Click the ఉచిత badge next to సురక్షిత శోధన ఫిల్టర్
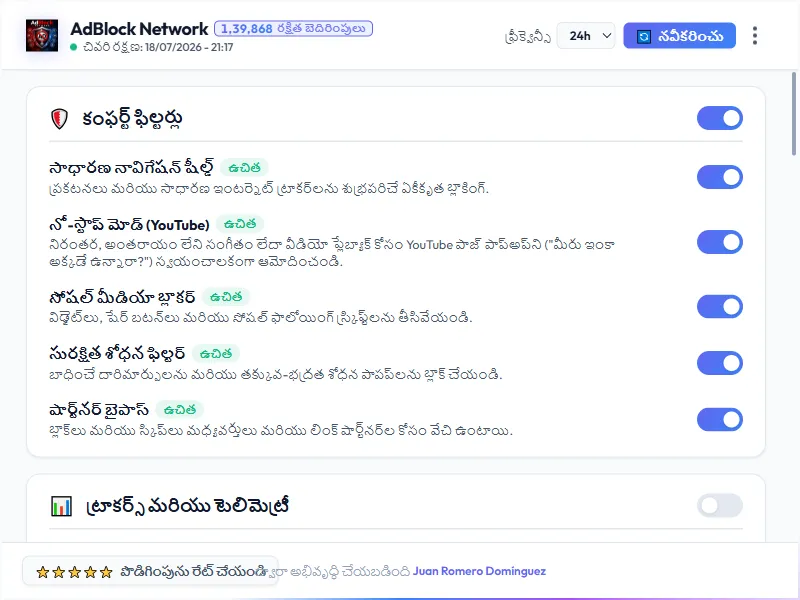 [x=216, y=354]
